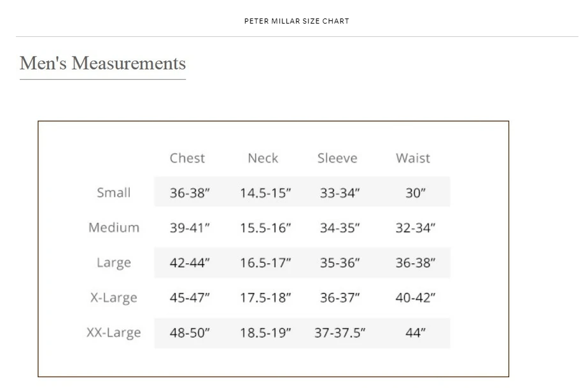
Task: Click the Medium waist value 32-34"
Action: (x=416, y=228)
